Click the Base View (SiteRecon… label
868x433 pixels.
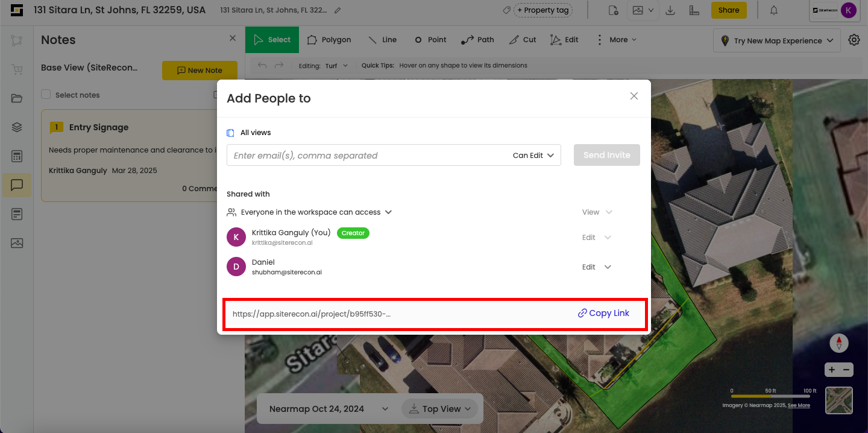89,68
